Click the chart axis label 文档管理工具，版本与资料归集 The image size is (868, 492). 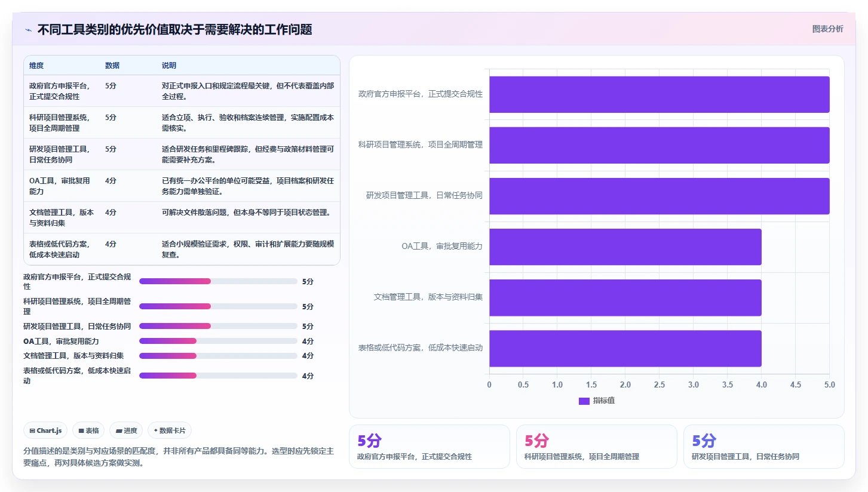[428, 297]
